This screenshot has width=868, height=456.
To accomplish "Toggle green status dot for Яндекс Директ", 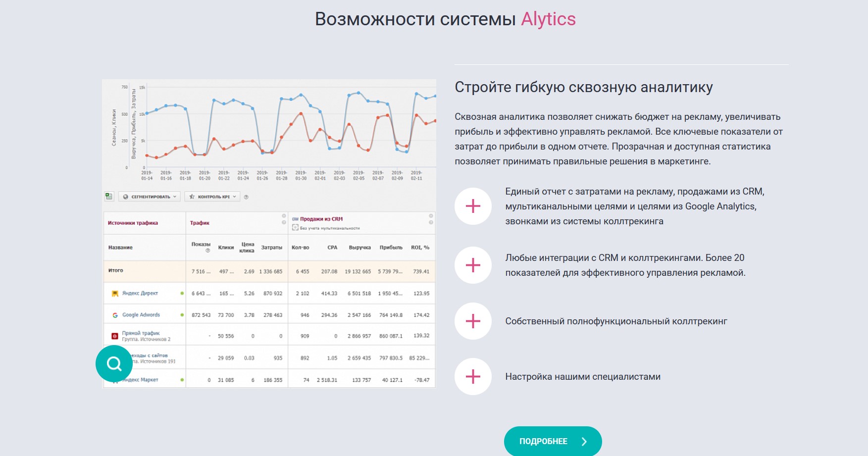I will 182,294.
